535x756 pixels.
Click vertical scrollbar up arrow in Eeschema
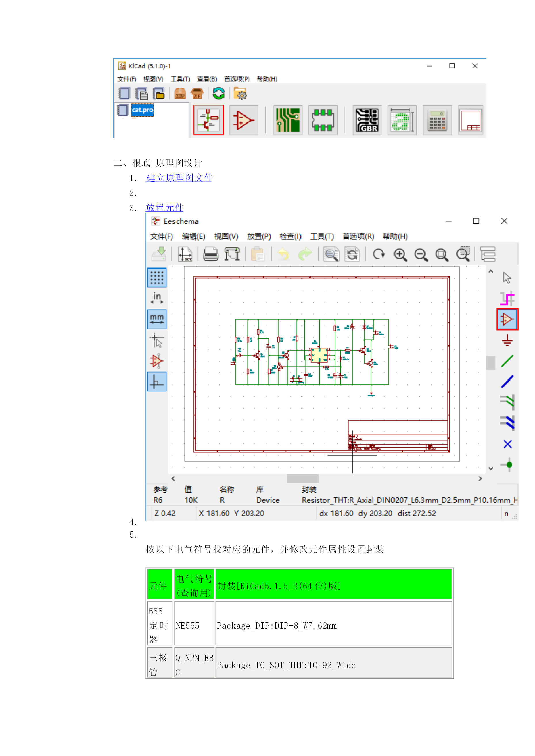(491, 272)
